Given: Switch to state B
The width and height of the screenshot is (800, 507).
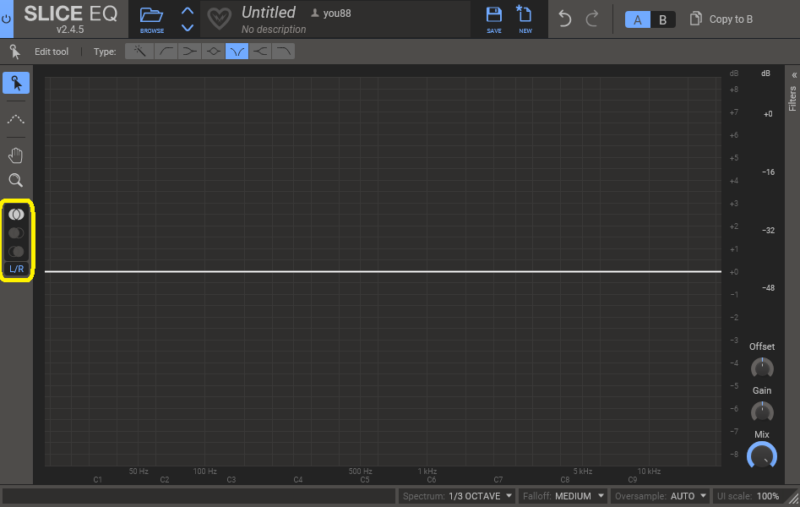Looking at the screenshot, I should [662, 19].
